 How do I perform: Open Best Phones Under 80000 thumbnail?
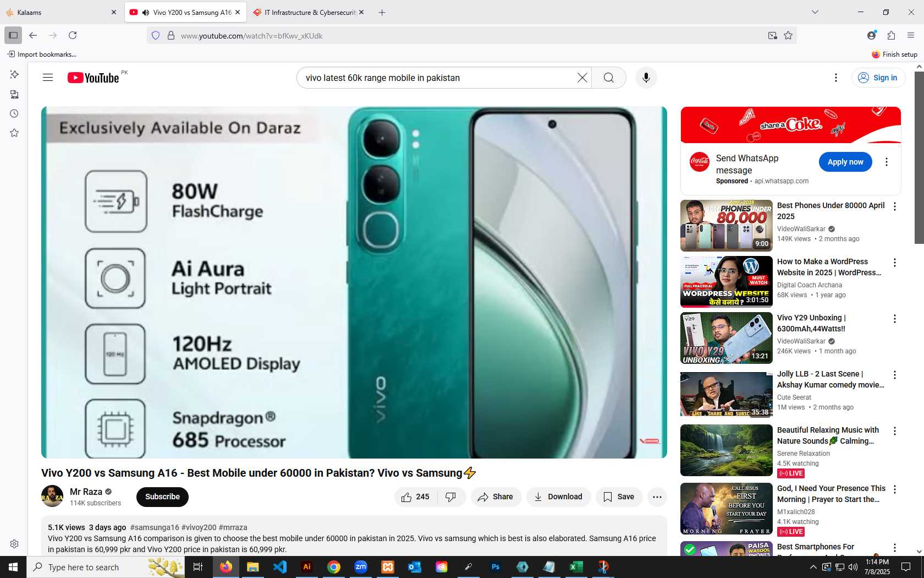coord(727,226)
